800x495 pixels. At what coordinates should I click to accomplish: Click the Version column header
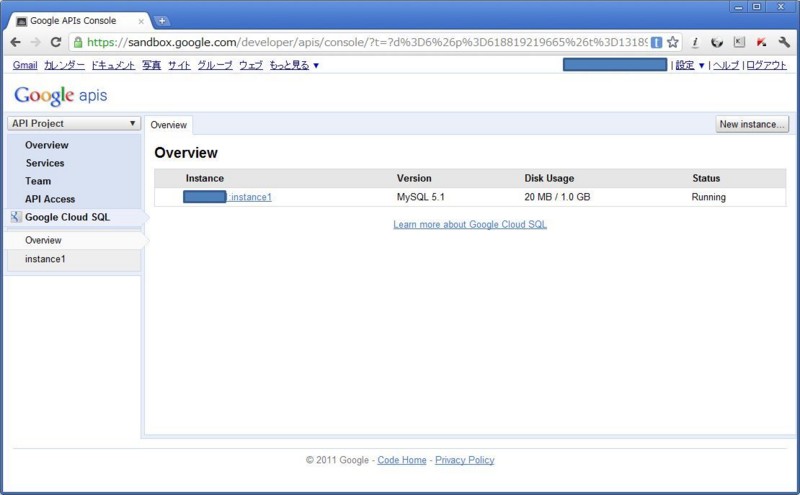point(414,178)
